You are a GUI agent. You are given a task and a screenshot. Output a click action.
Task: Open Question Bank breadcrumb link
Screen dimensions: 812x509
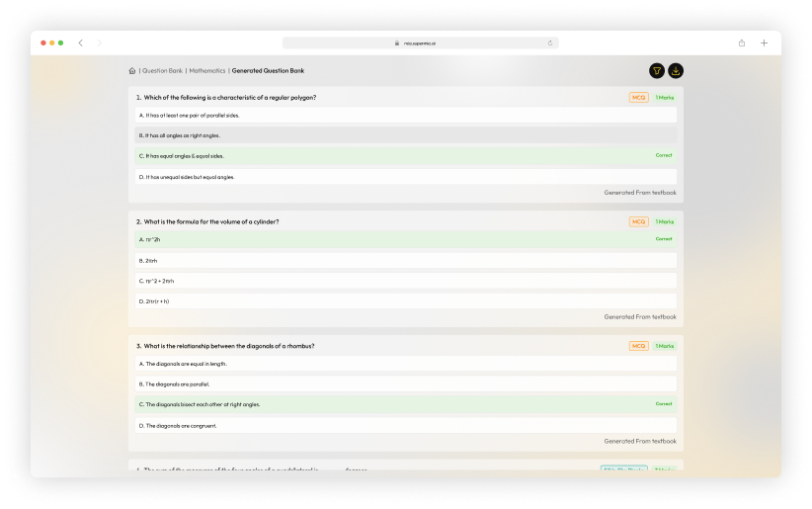[163, 71]
